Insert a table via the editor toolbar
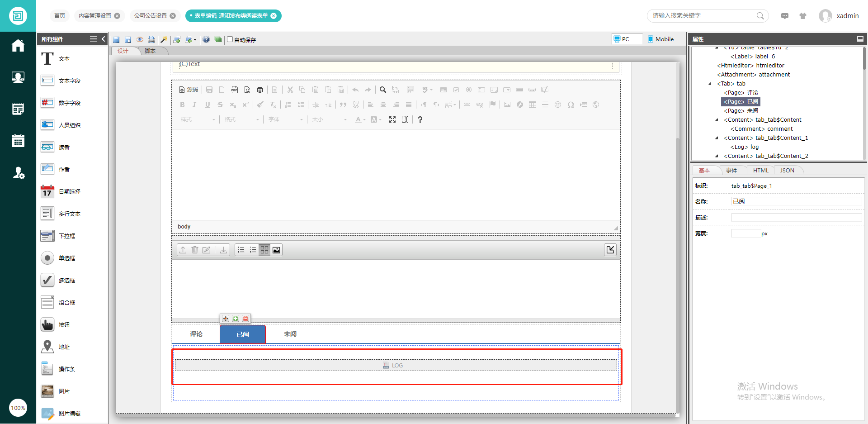868x424 pixels. coord(533,105)
